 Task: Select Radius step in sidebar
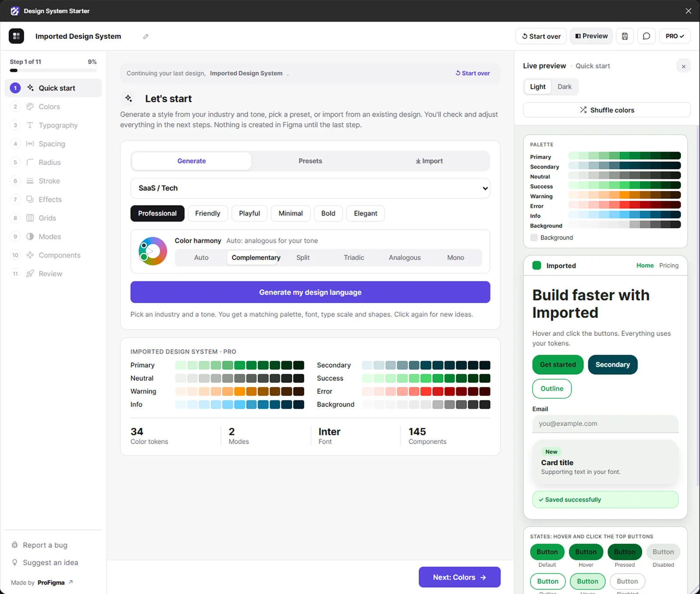click(x=53, y=162)
